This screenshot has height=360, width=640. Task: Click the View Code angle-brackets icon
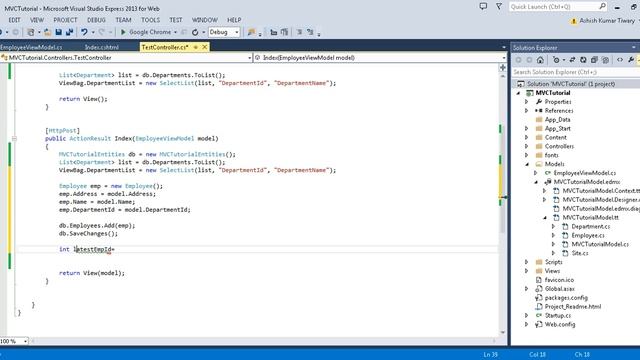tap(620, 60)
